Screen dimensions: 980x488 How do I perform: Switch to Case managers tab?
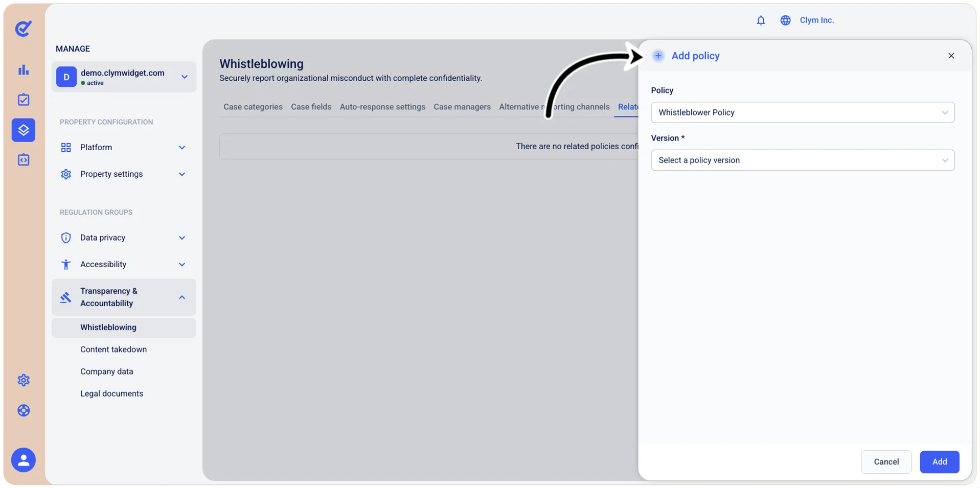[x=462, y=107]
